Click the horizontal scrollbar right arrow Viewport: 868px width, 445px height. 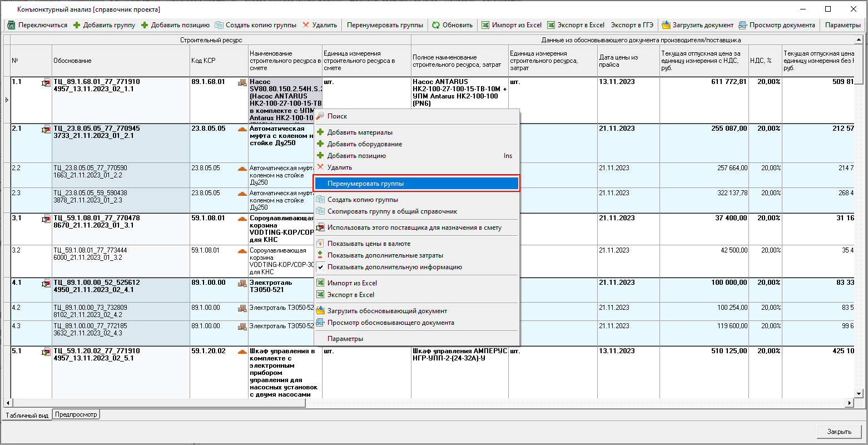pos(849,403)
